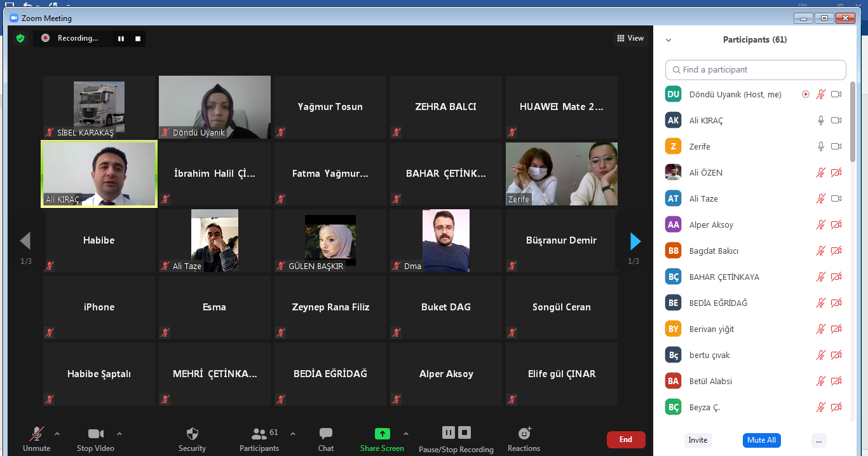Expand audio options arrow beside Unmute
The width and height of the screenshot is (868, 456).
tap(57, 434)
